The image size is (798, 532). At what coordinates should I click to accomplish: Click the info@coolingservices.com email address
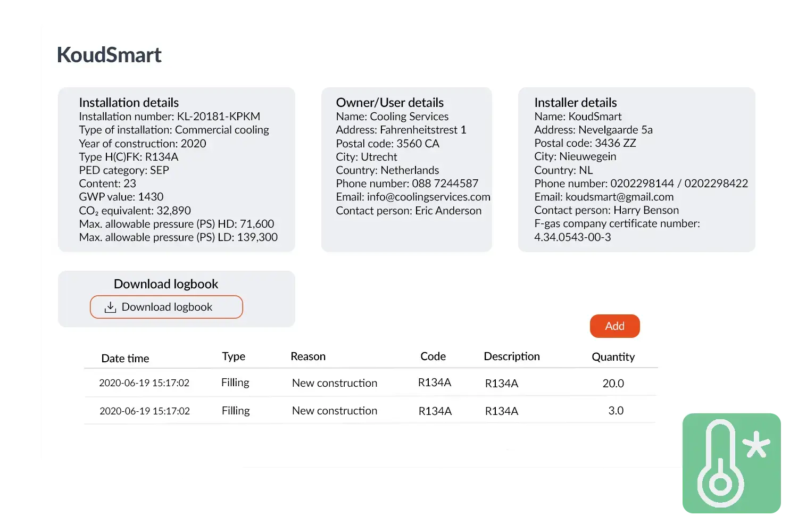click(428, 197)
